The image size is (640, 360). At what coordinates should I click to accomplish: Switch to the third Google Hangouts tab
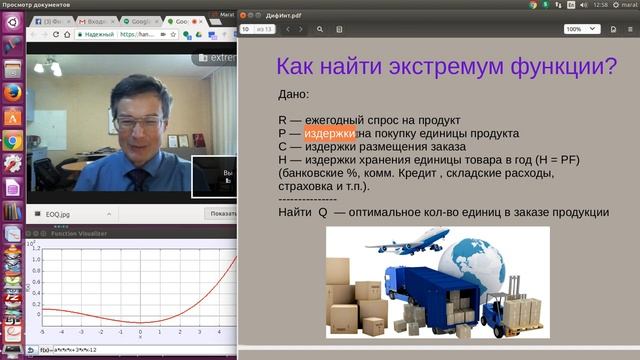(141, 21)
